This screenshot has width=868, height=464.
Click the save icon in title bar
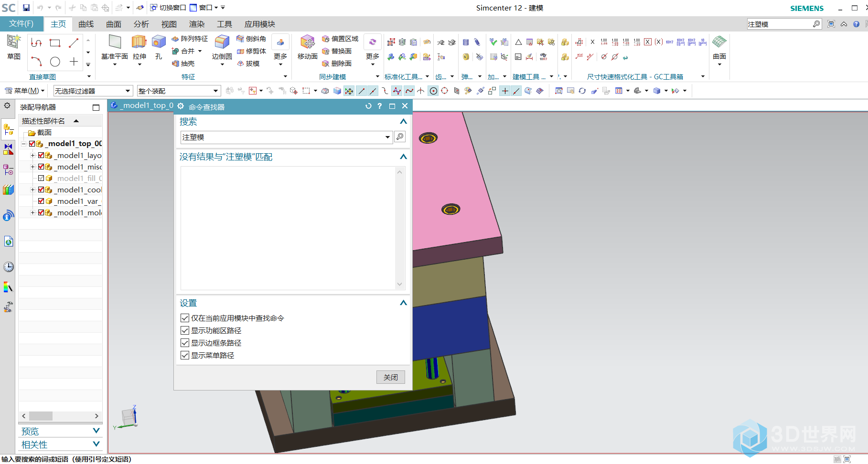(26, 8)
